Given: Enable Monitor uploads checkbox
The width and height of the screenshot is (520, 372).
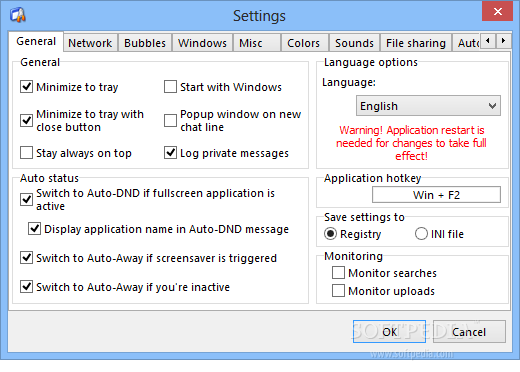Looking at the screenshot, I should coord(338,290).
